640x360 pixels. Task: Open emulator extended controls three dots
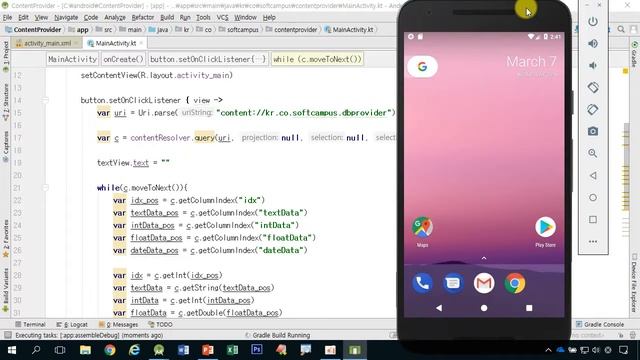pos(593,242)
